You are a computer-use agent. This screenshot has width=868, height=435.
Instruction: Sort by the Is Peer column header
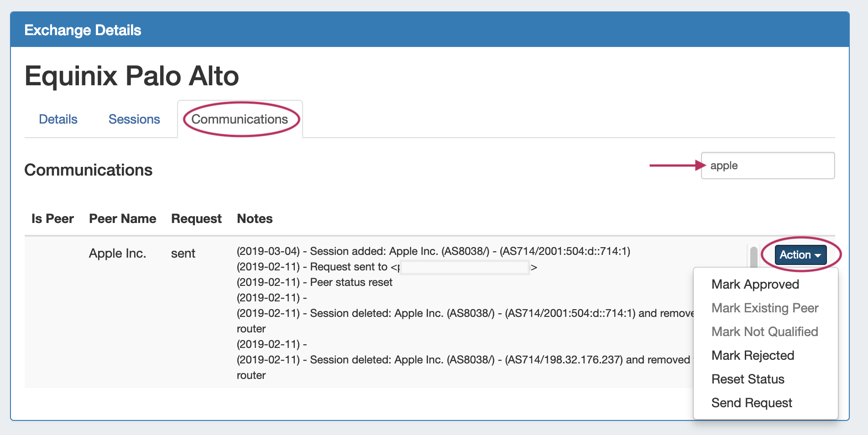[52, 219]
